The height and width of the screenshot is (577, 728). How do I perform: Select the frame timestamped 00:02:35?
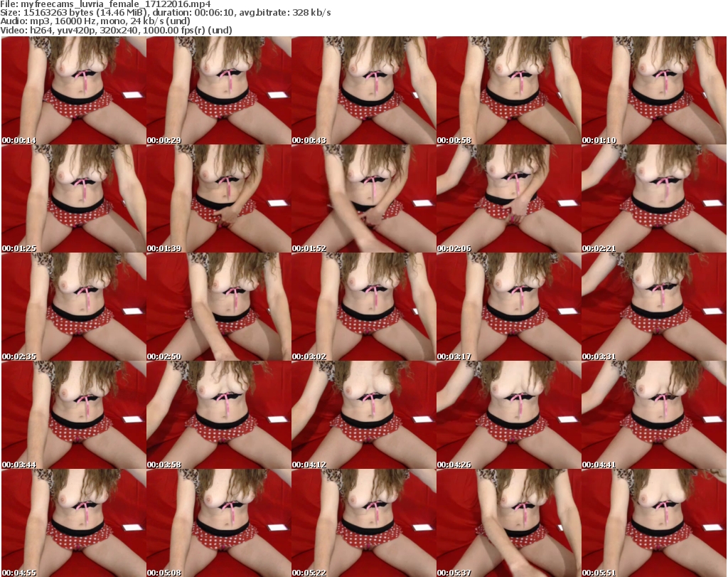pos(73,307)
